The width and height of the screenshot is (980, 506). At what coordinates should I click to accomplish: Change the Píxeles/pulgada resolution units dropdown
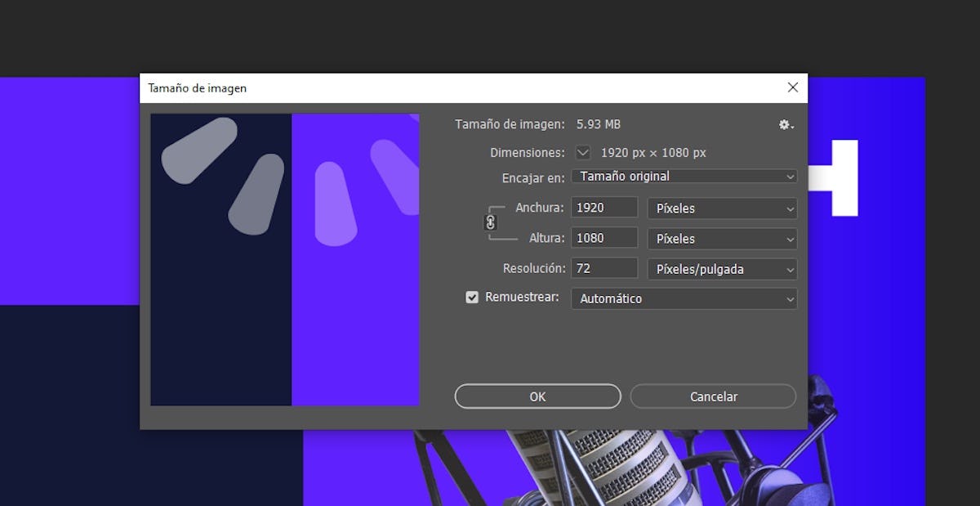[722, 269]
